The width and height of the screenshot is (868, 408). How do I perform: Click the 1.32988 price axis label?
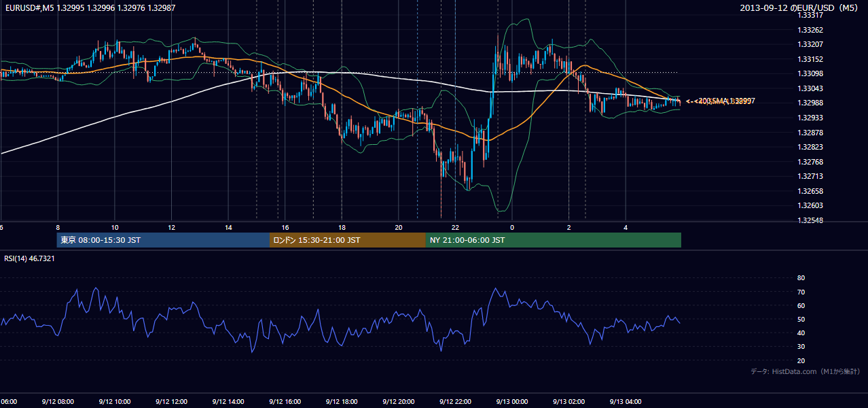click(x=810, y=103)
